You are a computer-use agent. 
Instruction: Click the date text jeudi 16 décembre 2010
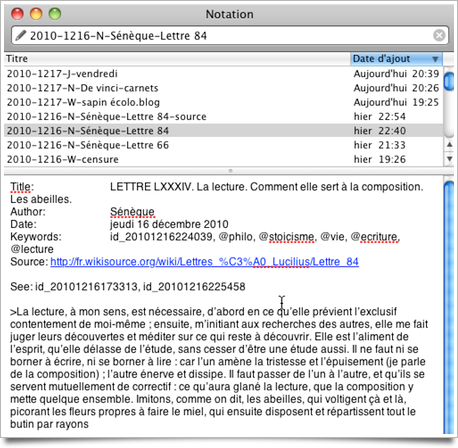point(169,224)
